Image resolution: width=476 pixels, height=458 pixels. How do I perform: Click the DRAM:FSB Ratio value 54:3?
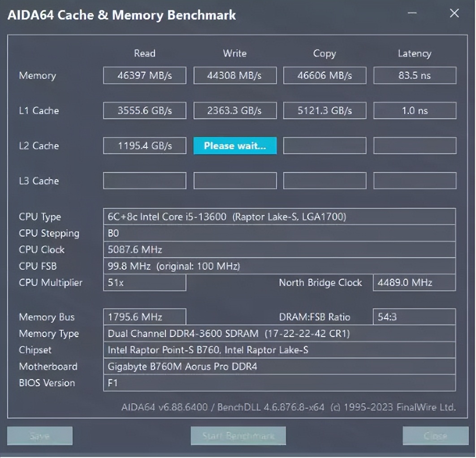pyautogui.click(x=414, y=317)
